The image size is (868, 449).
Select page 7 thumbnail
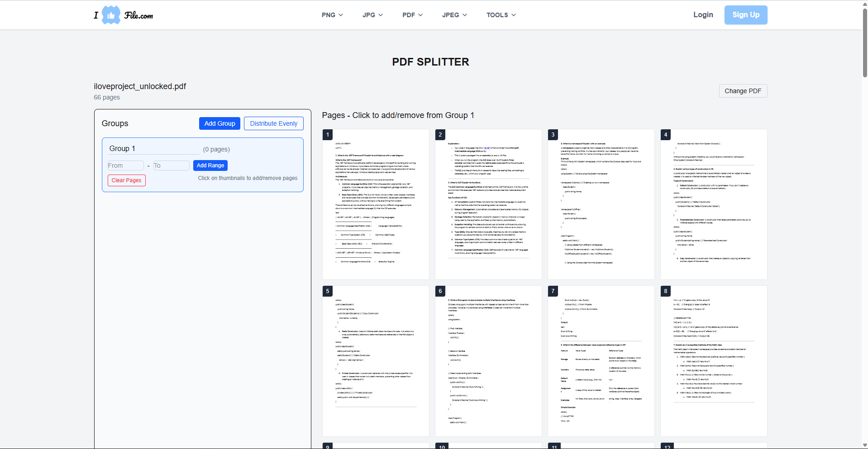[601, 361]
